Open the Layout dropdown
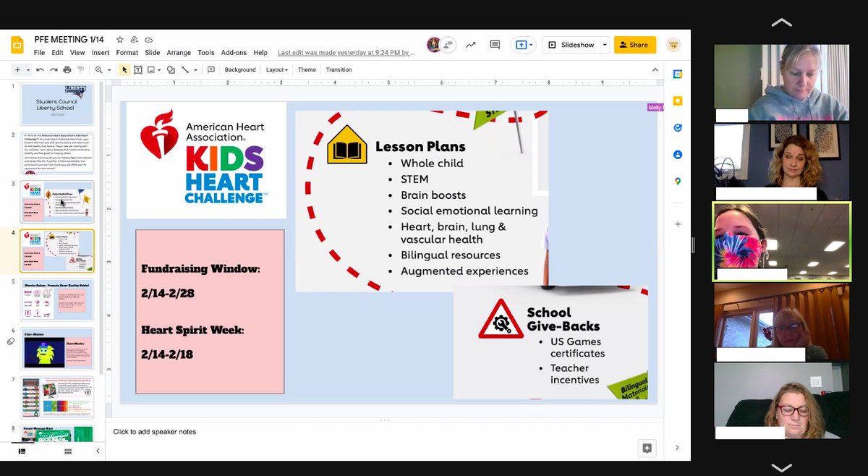The width and height of the screenshot is (868, 476). pos(277,69)
